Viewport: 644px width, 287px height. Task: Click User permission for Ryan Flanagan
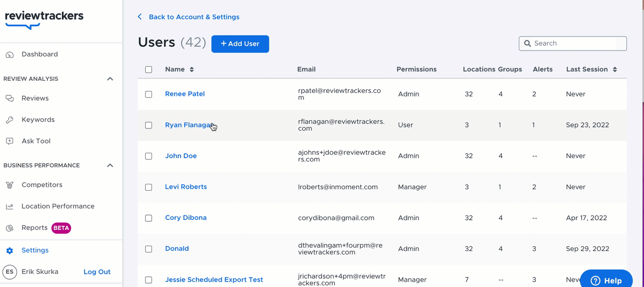[x=405, y=125]
